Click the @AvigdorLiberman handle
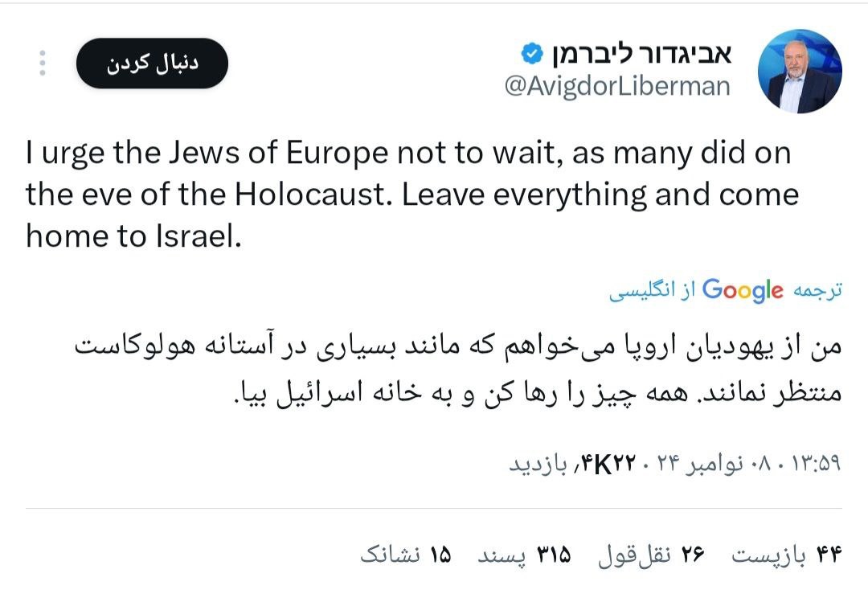 pyautogui.click(x=617, y=87)
